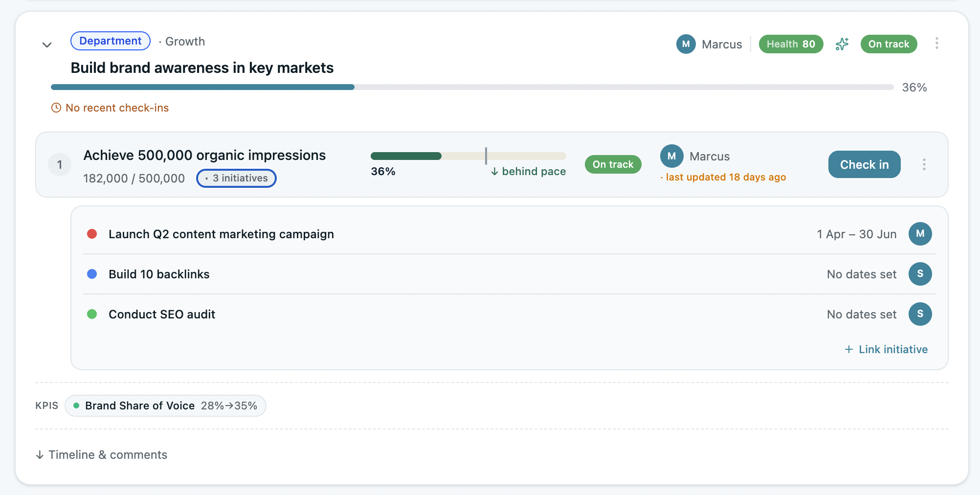Click the Growth department label
The height and width of the screenshot is (495, 980).
pos(185,42)
